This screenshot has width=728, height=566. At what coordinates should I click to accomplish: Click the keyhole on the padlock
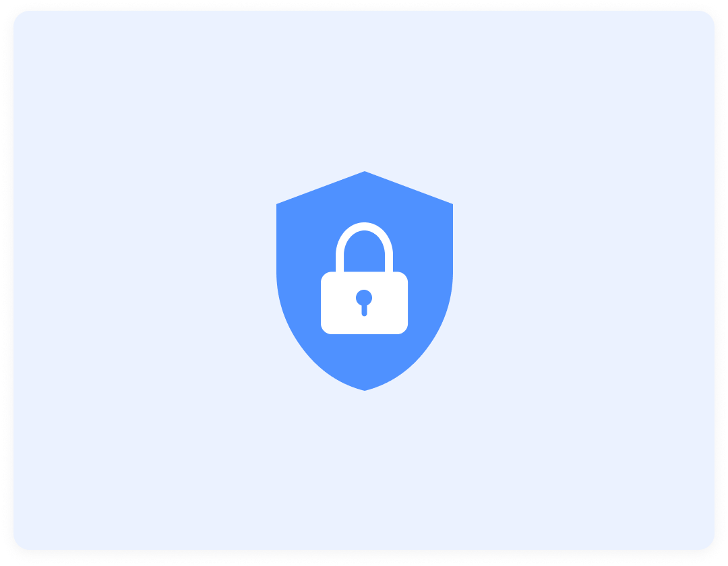coord(364,303)
